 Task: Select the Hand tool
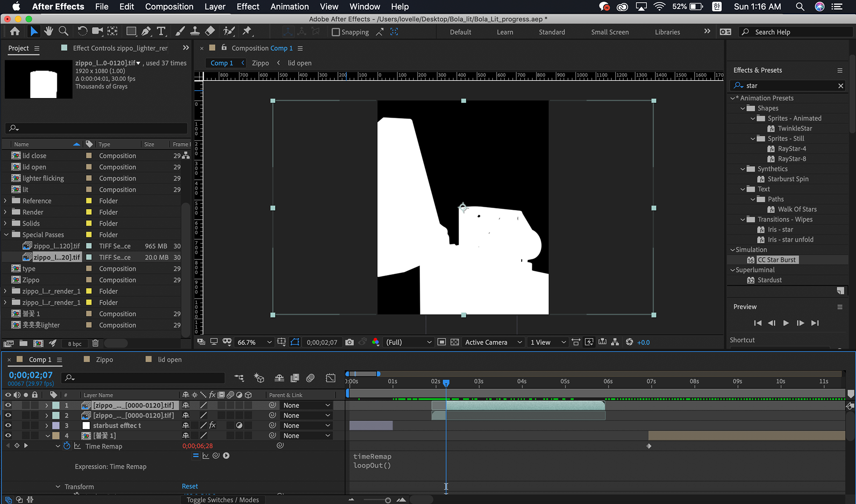pos(49,31)
